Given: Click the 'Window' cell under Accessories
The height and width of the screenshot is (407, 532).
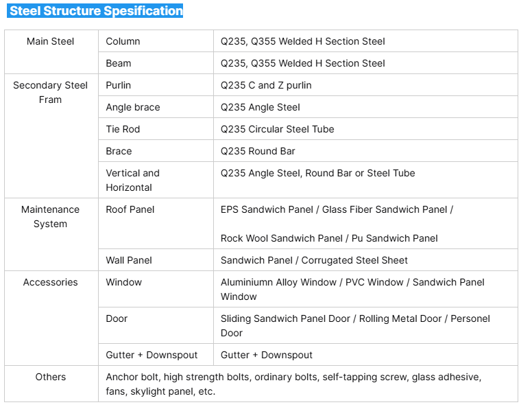Looking at the screenshot, I should (x=124, y=282).
